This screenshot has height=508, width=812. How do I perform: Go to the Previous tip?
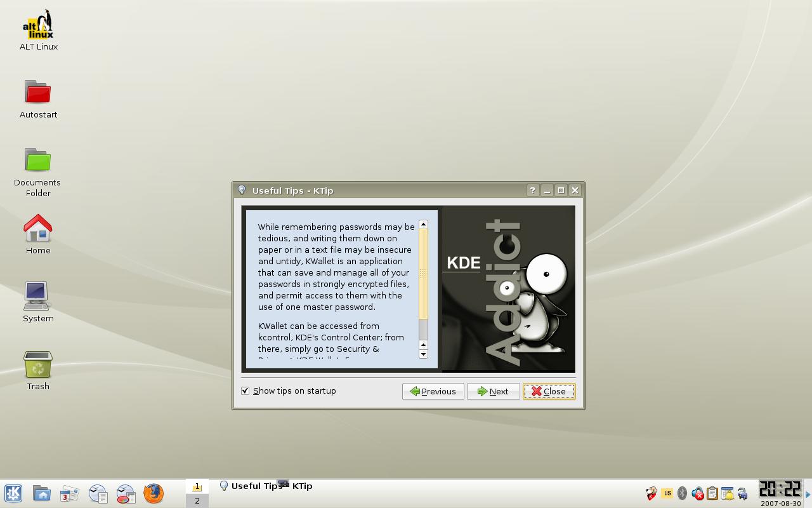[433, 391]
